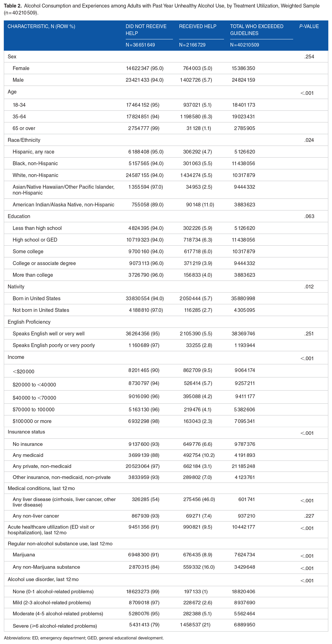Click the Any medicaid insurance row

166,455
